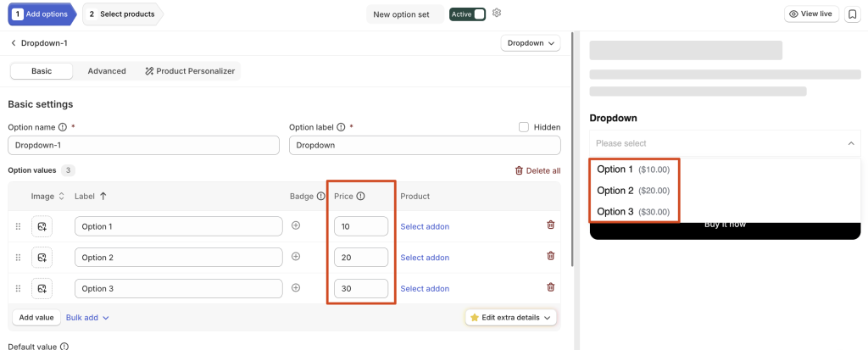868x350 pixels.
Task: Go back using the arrow beside Dropdown-1
Action: (14, 42)
